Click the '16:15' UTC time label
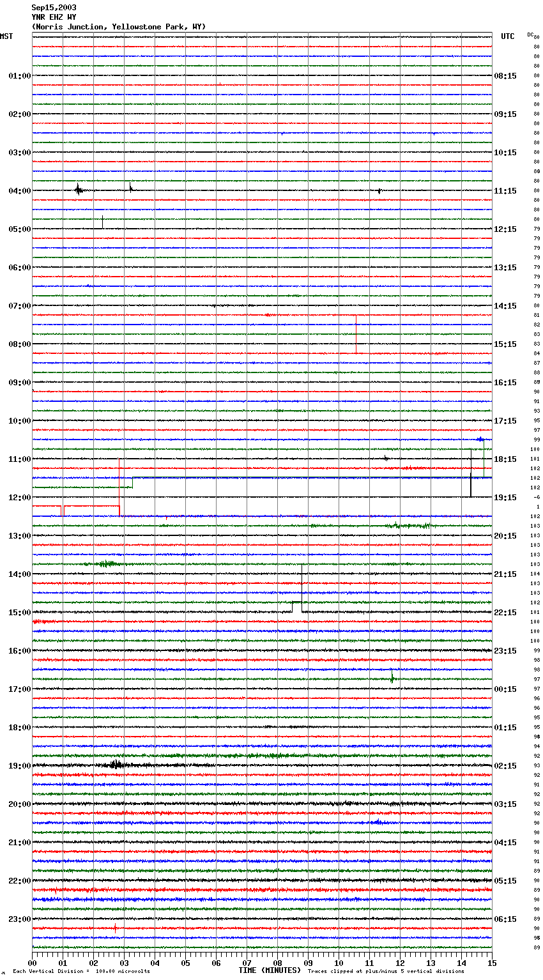This screenshot has height=980, width=543. [x=505, y=383]
